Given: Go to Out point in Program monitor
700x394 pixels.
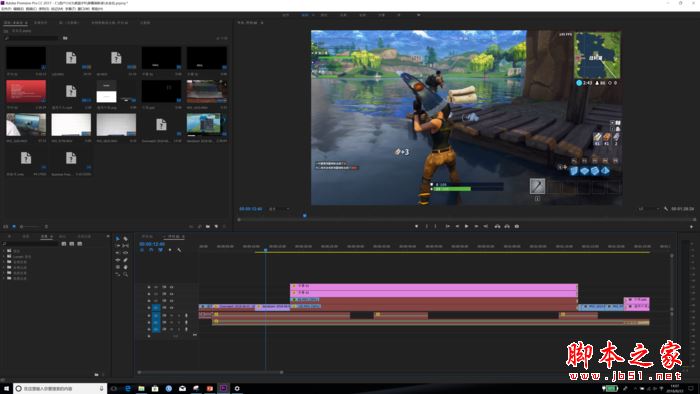Looking at the screenshot, I should click(486, 226).
